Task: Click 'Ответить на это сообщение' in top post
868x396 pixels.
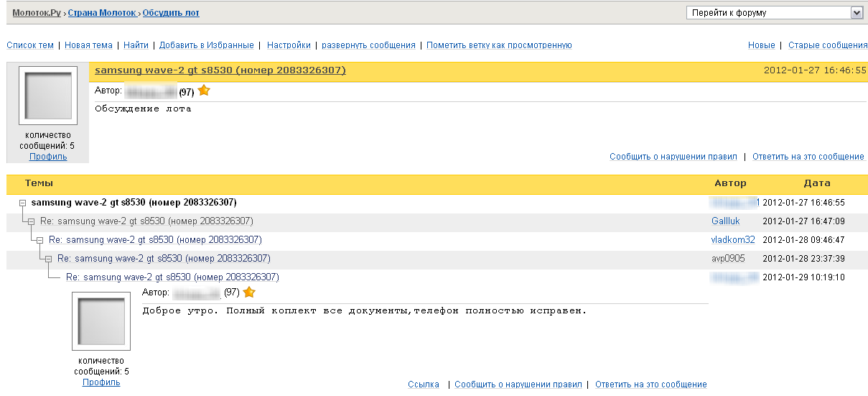Action: coord(808,157)
